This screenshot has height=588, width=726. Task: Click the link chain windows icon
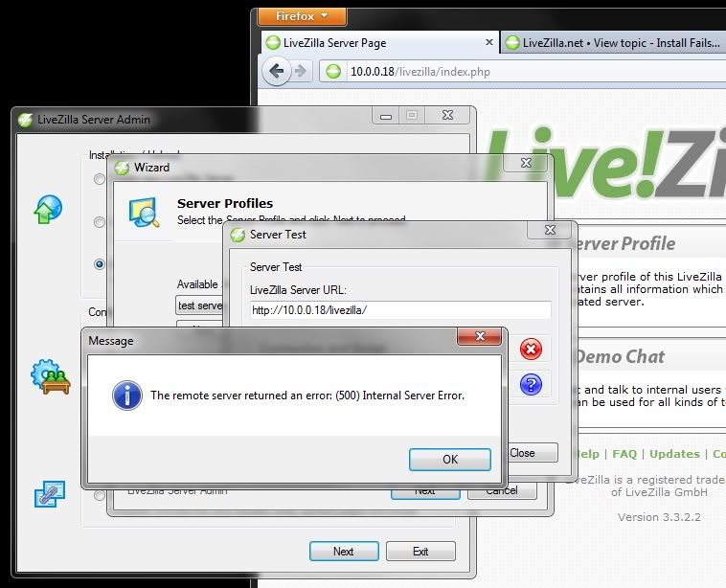[50, 493]
